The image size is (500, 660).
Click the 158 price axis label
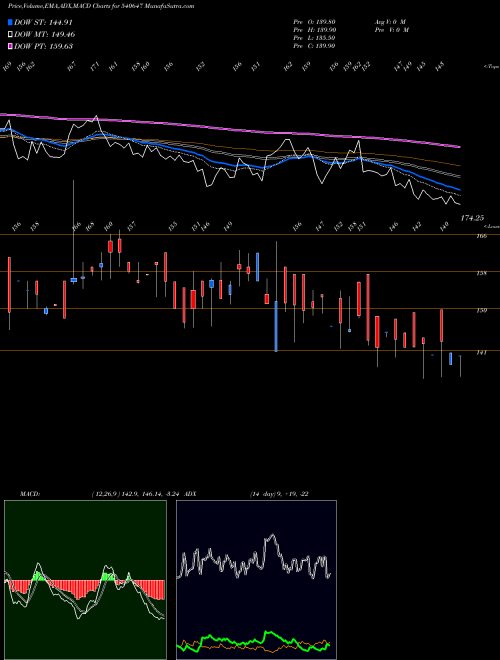click(482, 273)
